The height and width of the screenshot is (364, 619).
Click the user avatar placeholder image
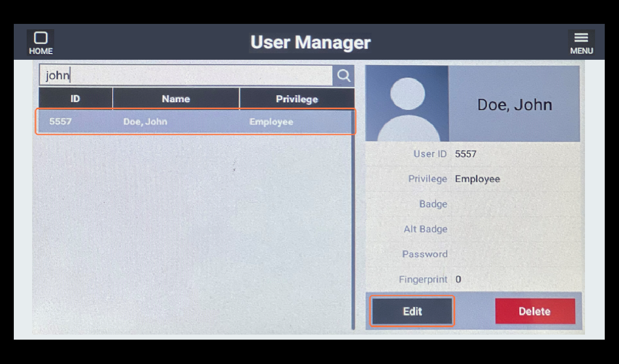tap(407, 103)
